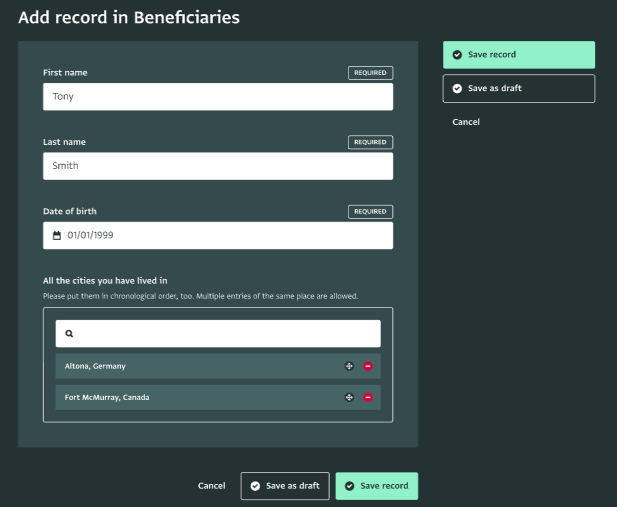617x507 pixels.
Task: Select the Altona, Germany entry
Action: 190,367
